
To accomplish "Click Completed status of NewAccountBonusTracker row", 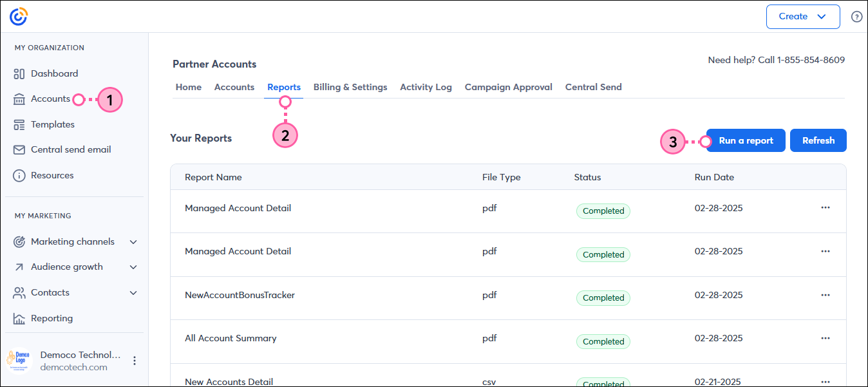I will click(603, 298).
